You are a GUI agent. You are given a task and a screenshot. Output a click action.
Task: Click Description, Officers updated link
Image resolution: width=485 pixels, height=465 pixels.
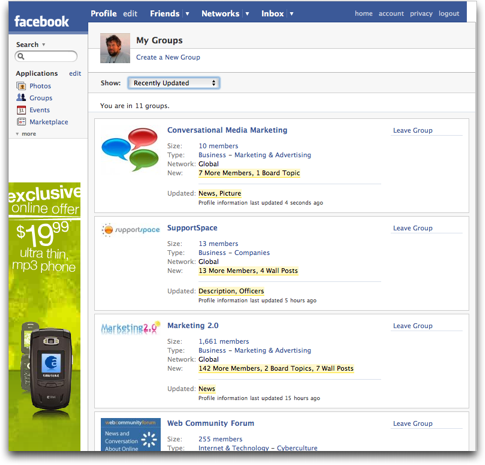point(231,291)
